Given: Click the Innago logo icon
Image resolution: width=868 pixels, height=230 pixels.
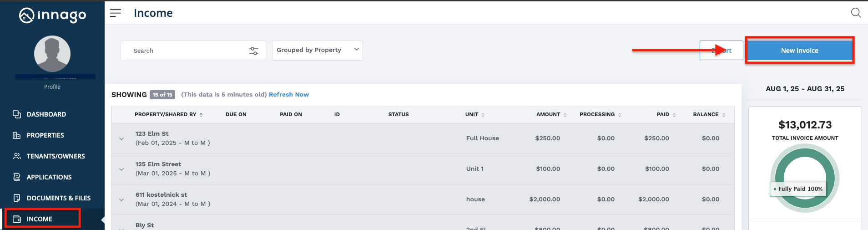Looking at the screenshot, I should pos(27,15).
